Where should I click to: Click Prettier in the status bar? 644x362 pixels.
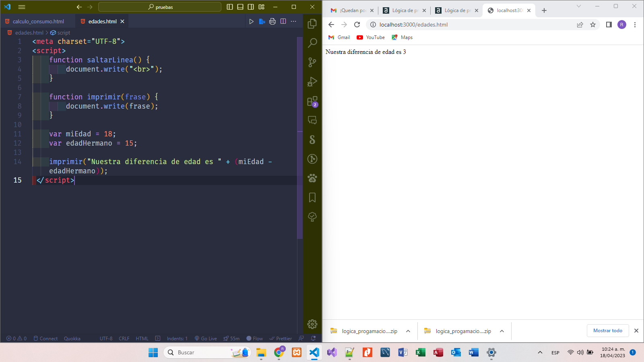click(281, 338)
